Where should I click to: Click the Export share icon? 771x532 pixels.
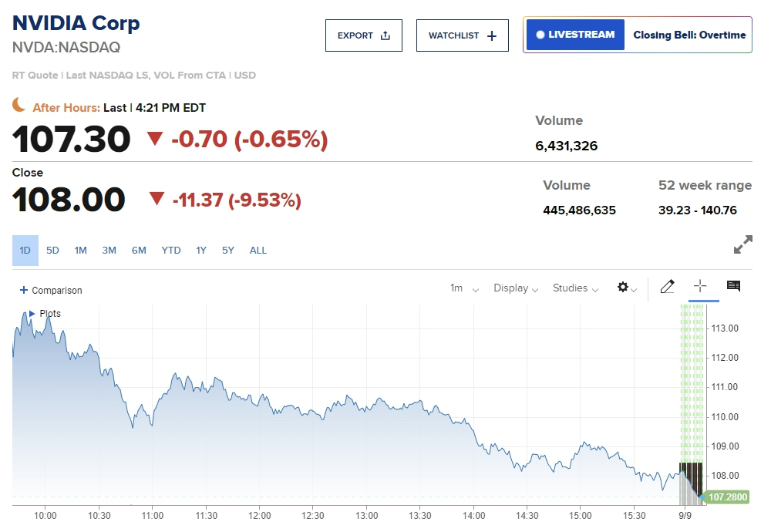tap(385, 35)
